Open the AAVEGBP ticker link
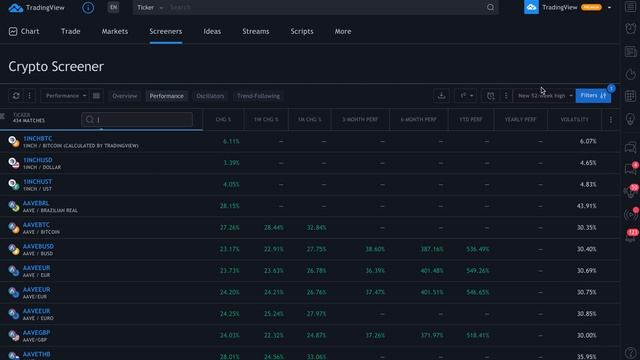The height and width of the screenshot is (360, 640). click(36, 333)
